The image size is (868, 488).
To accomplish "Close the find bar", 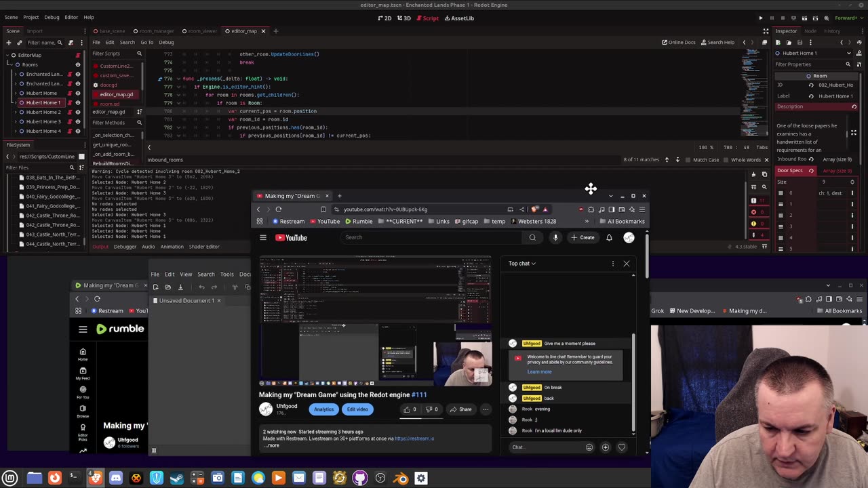I will (766, 160).
